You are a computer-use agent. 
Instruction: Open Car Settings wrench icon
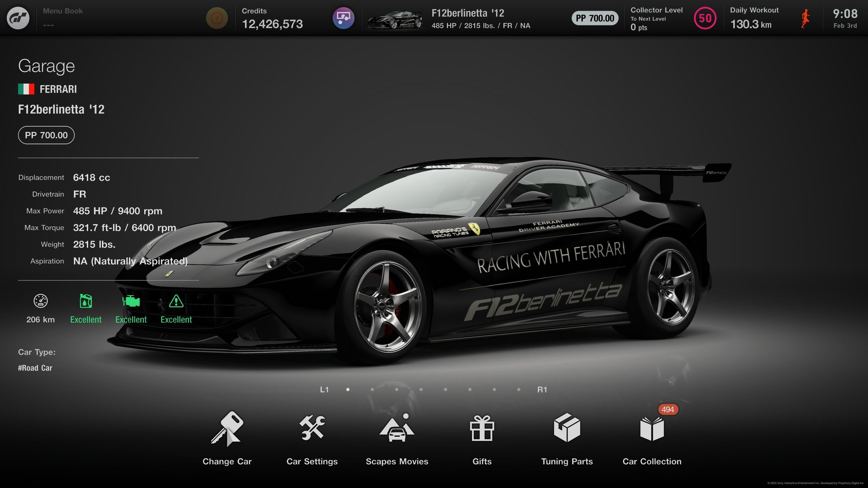[x=312, y=427]
